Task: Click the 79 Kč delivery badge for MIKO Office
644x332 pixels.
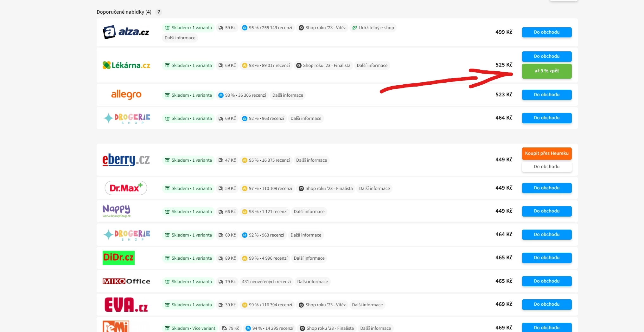Action: click(227, 282)
